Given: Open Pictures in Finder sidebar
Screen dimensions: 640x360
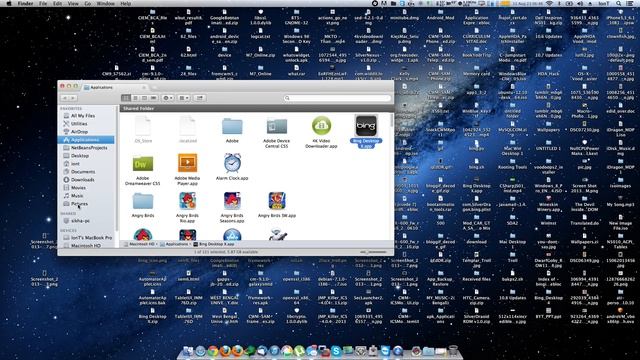Looking at the screenshot, I should [79, 204].
